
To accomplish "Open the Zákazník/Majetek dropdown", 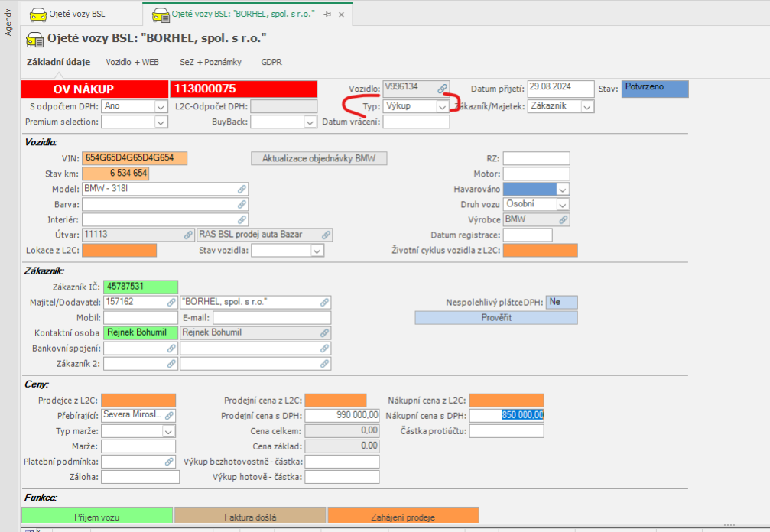I will point(586,107).
